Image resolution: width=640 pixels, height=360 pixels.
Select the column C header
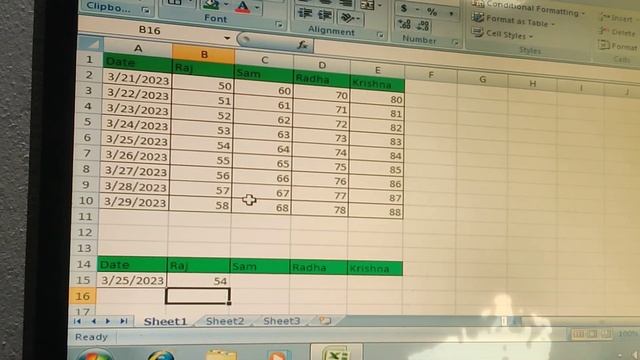pos(264,60)
